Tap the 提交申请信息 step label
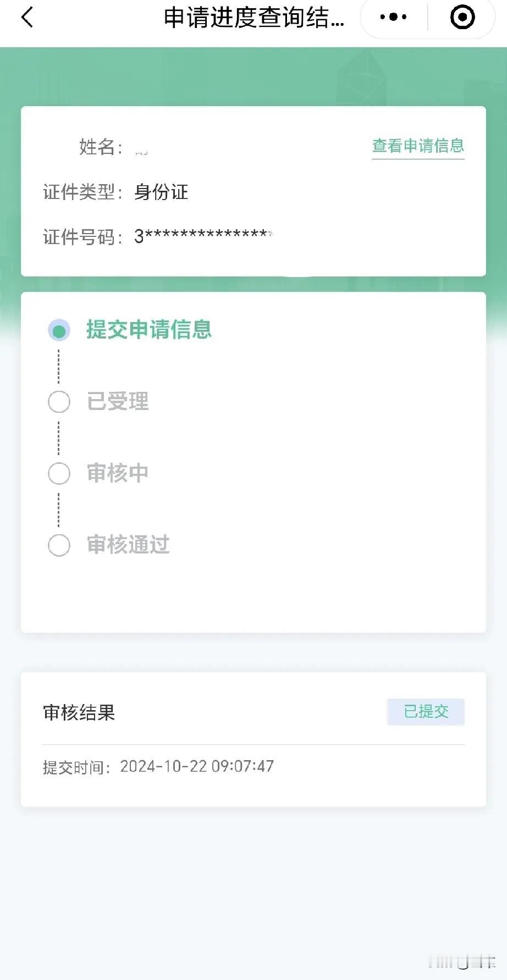Screen dimensions: 507x980 [x=149, y=330]
